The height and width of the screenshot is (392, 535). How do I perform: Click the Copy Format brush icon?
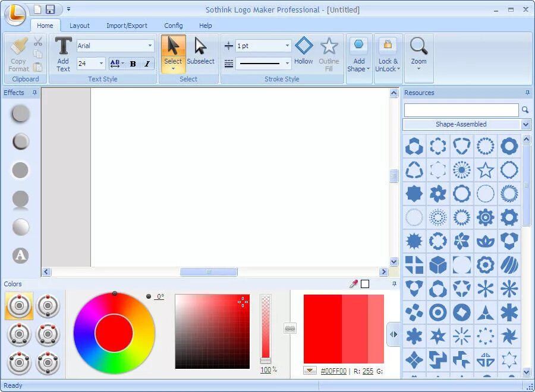coord(19,46)
